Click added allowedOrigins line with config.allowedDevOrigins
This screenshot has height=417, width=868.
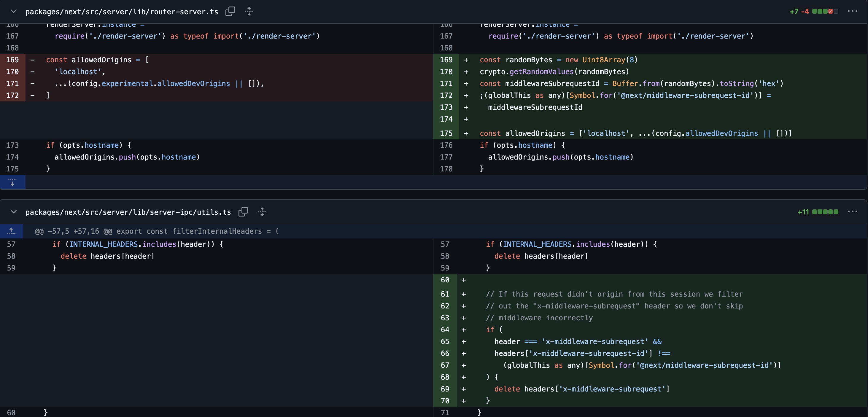[x=635, y=133]
